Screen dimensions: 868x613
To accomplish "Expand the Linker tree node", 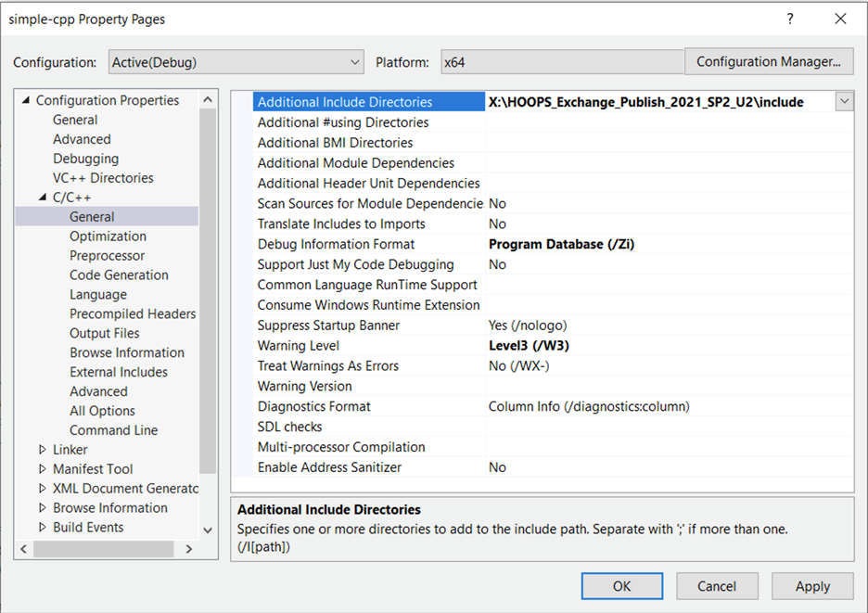I will (x=42, y=450).
